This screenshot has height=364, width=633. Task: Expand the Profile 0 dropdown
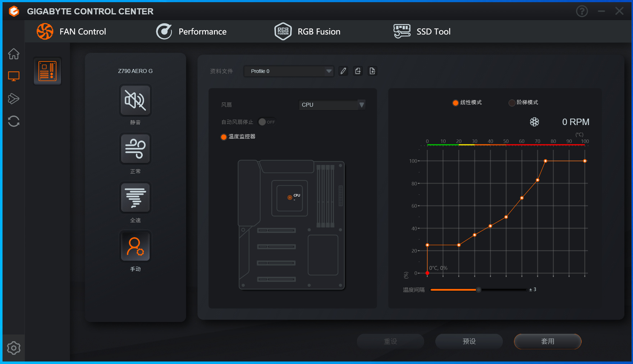pos(289,71)
